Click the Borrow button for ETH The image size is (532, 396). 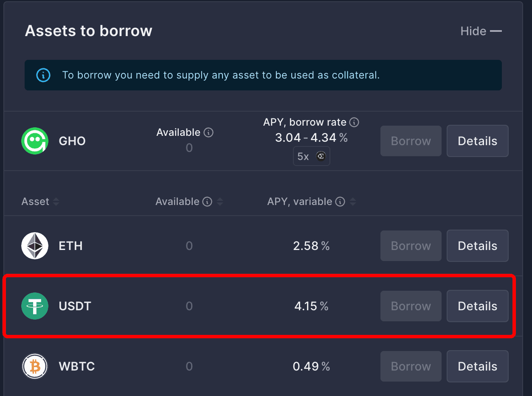(411, 246)
